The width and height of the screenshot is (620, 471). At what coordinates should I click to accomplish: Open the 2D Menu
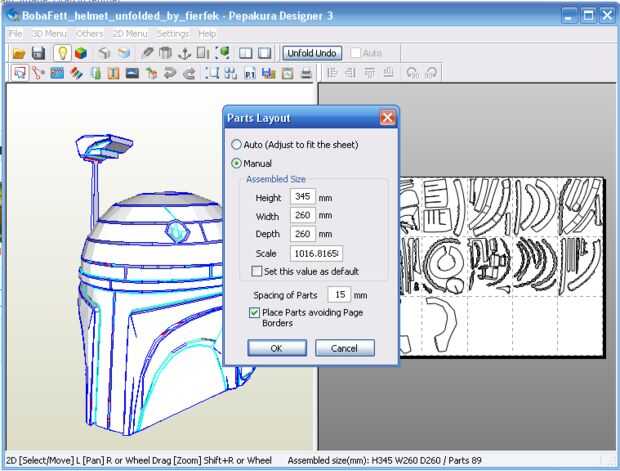point(130,34)
